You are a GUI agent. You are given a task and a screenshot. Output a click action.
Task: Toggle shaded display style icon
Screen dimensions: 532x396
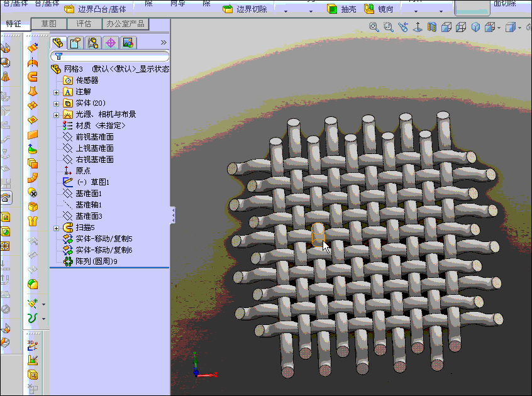475,27
